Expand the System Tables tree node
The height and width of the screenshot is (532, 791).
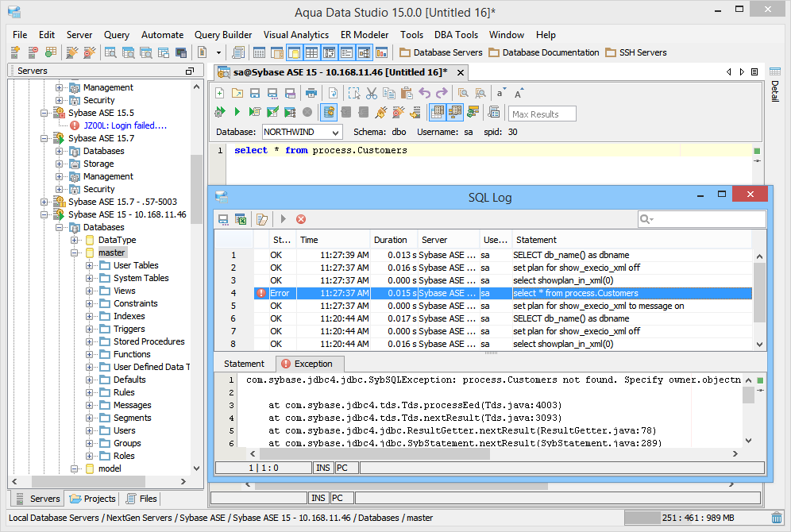tap(90, 278)
